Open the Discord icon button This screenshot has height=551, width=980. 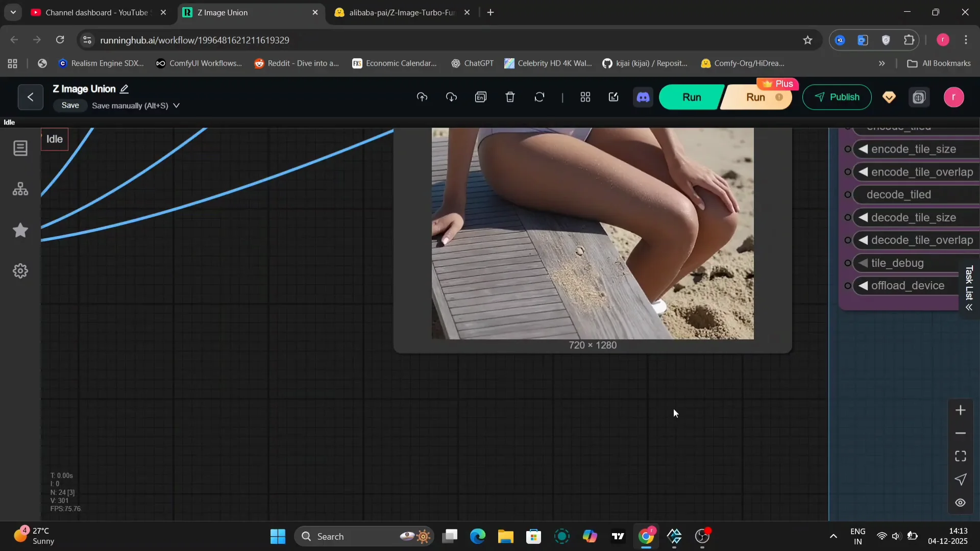pyautogui.click(x=643, y=97)
